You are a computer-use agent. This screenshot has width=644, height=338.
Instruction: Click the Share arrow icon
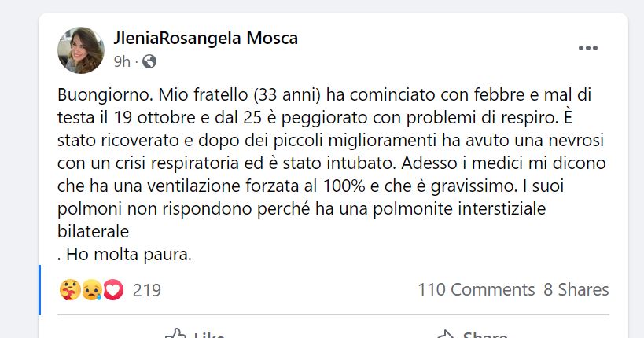coord(446,334)
